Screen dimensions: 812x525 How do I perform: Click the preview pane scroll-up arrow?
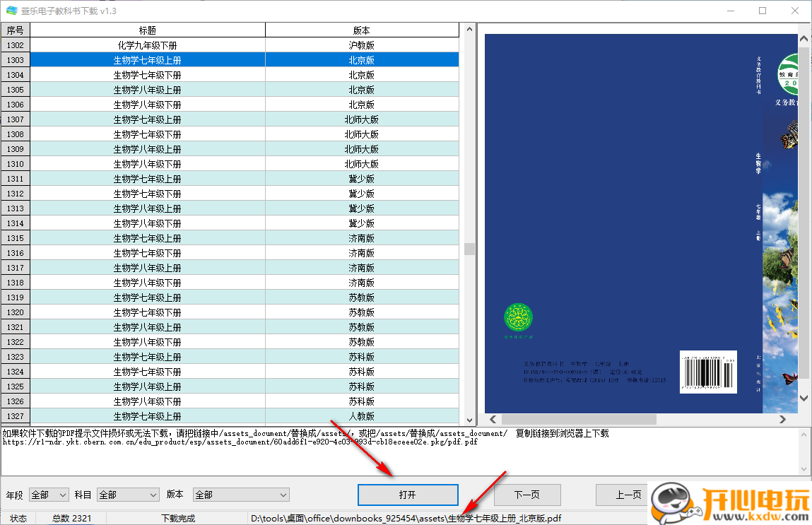tap(804, 39)
